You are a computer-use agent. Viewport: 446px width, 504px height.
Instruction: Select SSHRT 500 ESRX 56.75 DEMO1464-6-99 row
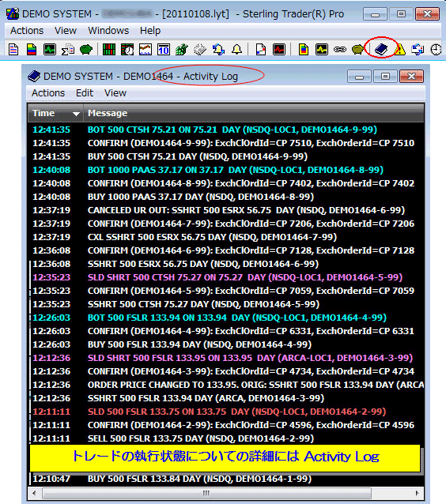click(x=226, y=264)
